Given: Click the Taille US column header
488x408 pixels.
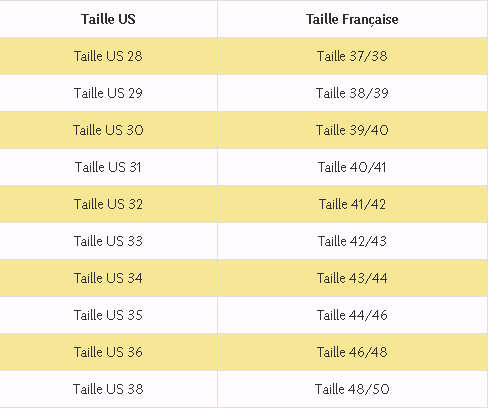Looking at the screenshot, I should point(108,19).
